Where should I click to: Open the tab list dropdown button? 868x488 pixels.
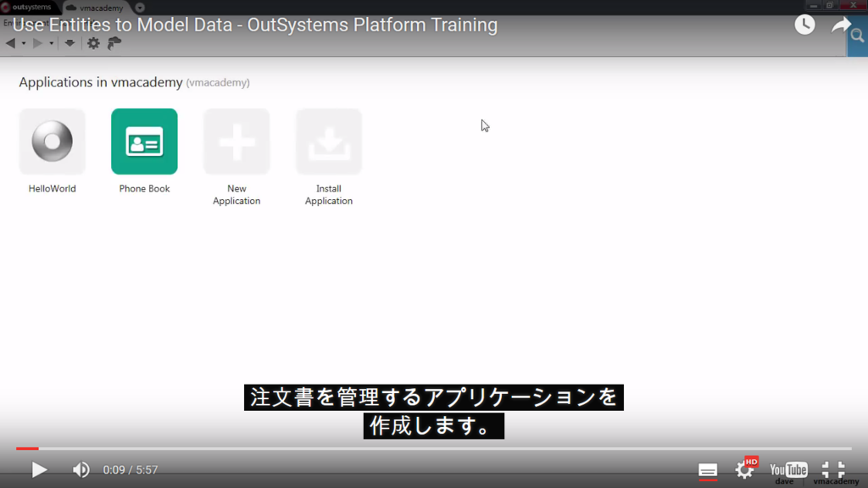click(x=140, y=8)
